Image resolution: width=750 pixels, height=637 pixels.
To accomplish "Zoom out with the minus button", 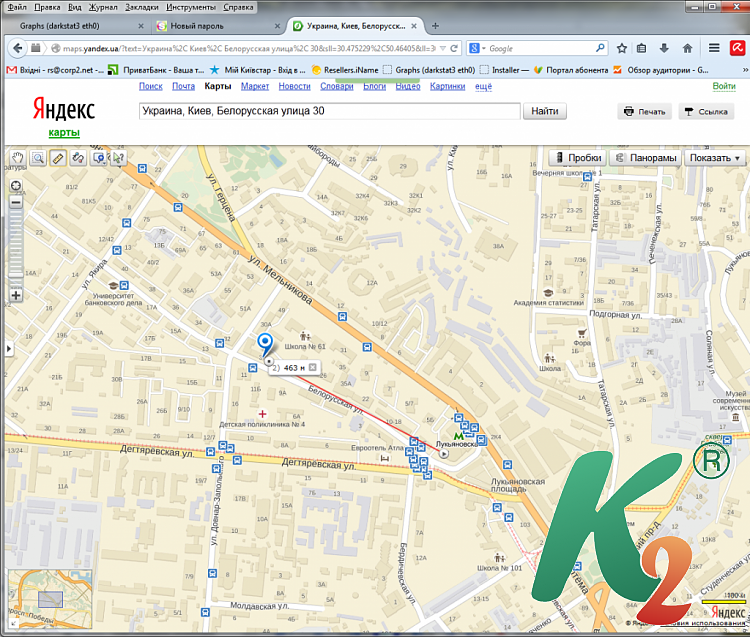I will pyautogui.click(x=16, y=202).
